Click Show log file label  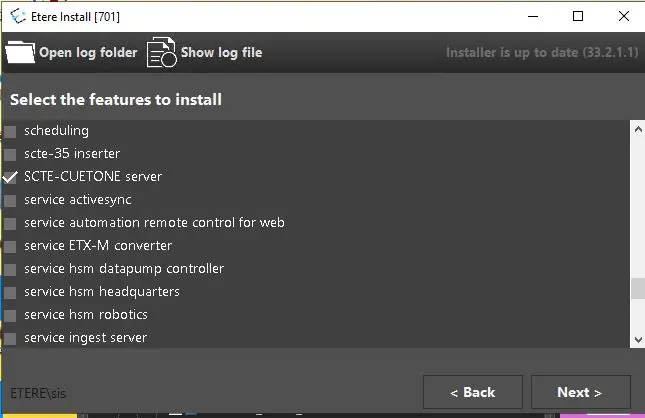click(x=221, y=52)
